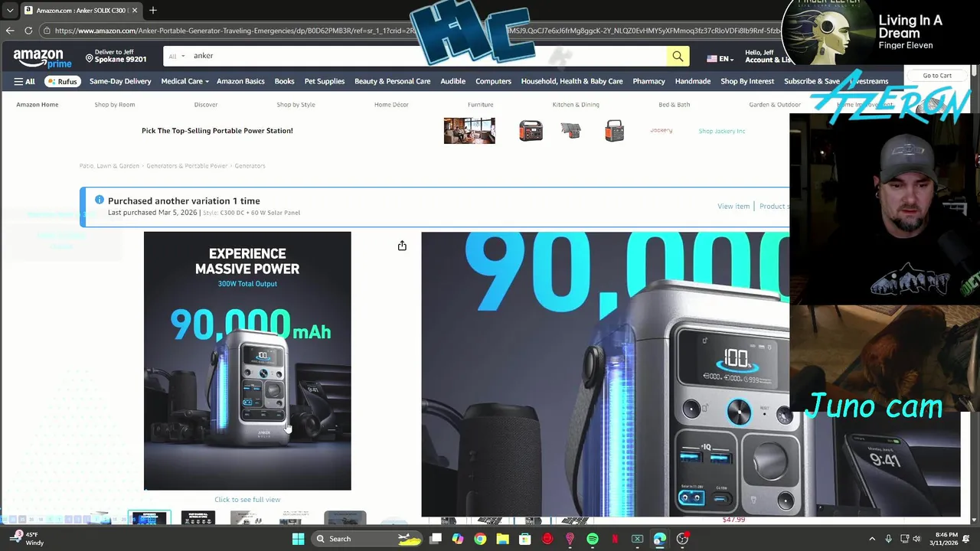Open the main 90,000 mAh product image
This screenshot has width=980, height=551.
click(247, 360)
